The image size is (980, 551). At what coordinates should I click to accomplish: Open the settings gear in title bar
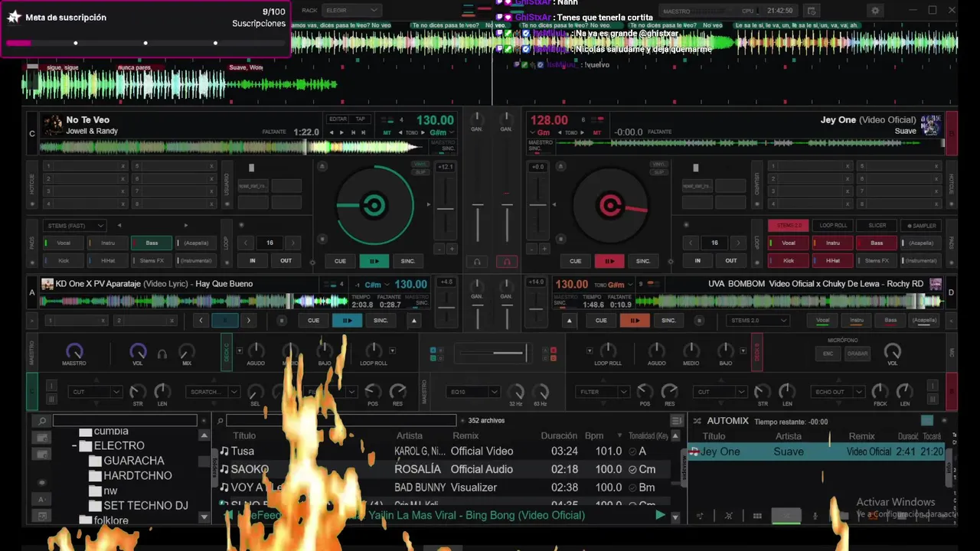pos(875,11)
